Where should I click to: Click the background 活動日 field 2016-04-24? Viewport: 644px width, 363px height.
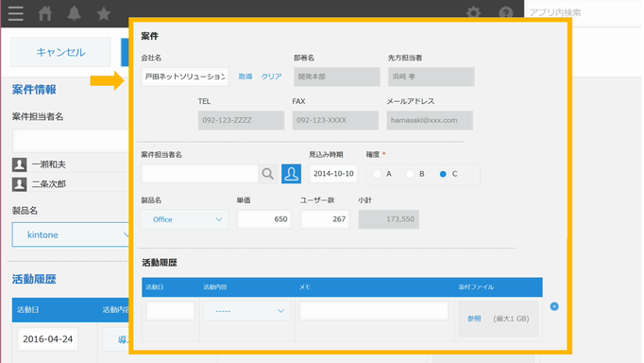(47, 339)
